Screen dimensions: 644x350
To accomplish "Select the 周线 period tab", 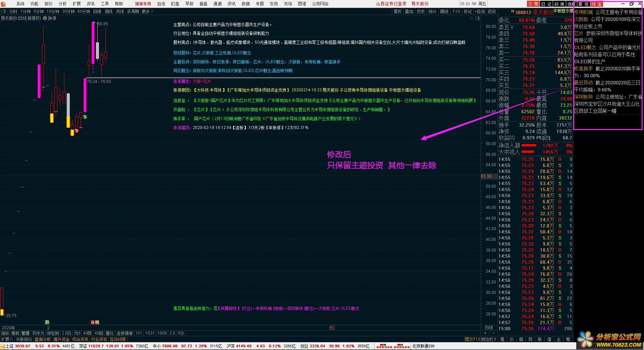I will (109, 11).
